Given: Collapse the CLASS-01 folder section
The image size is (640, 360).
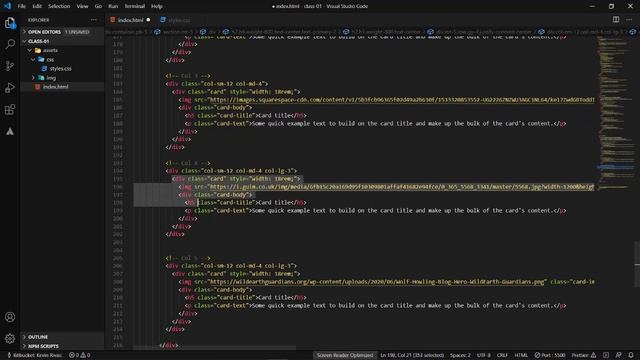Looking at the screenshot, I should 62,41.
